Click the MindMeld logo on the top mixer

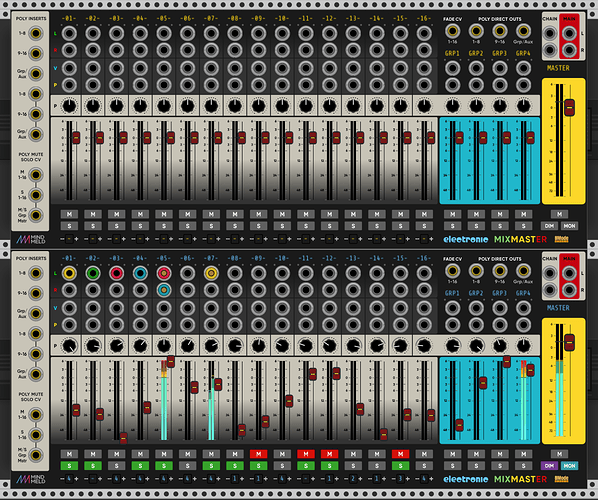31,239
